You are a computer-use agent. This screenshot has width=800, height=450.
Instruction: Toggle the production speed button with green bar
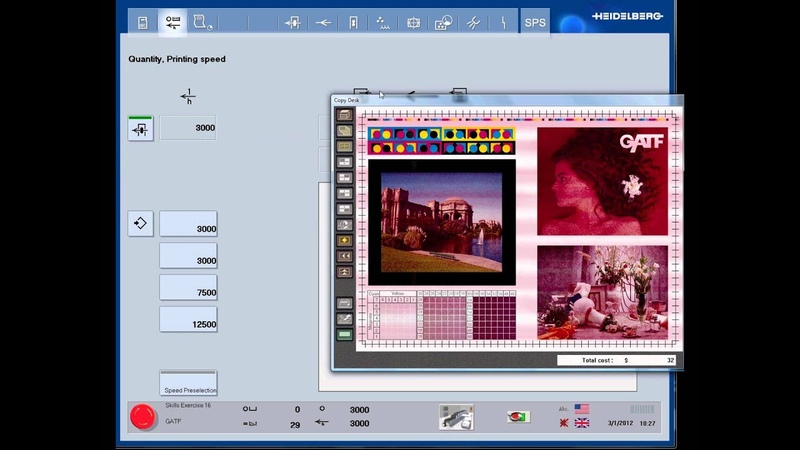140,129
